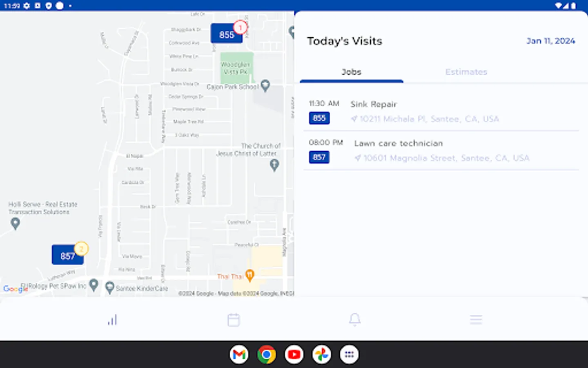This screenshot has width=588, height=368.
Task: Select map marker 855 with red badge
Action: pos(226,34)
